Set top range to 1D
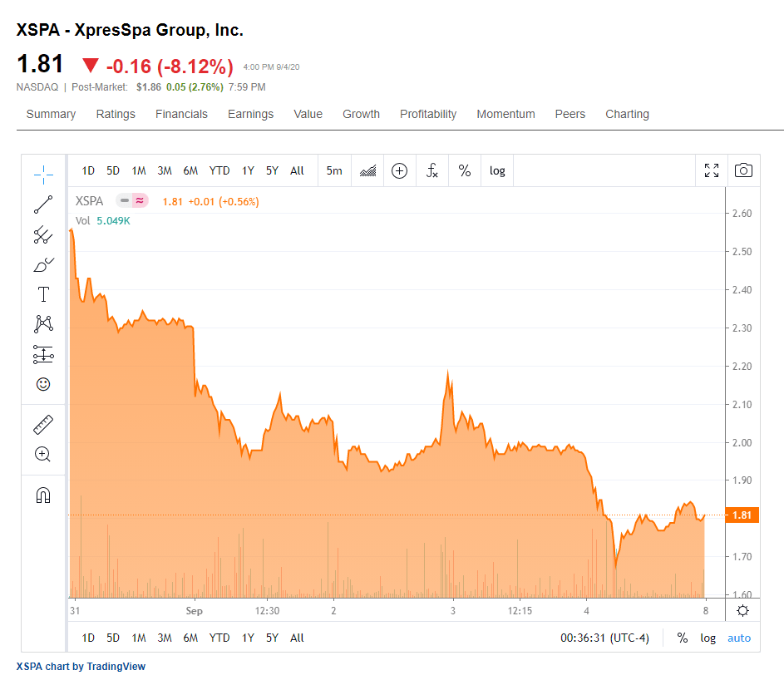Screen dimensions: 784x680 coord(88,171)
